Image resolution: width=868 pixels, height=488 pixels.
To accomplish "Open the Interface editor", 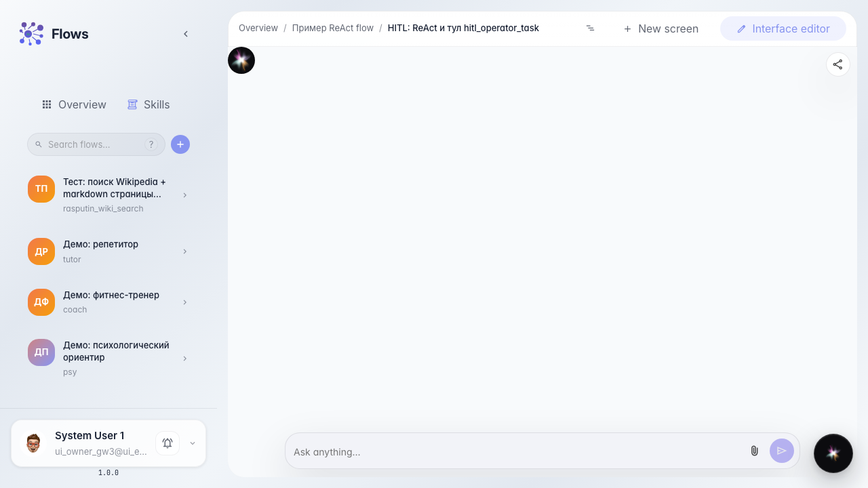I will 783,28.
